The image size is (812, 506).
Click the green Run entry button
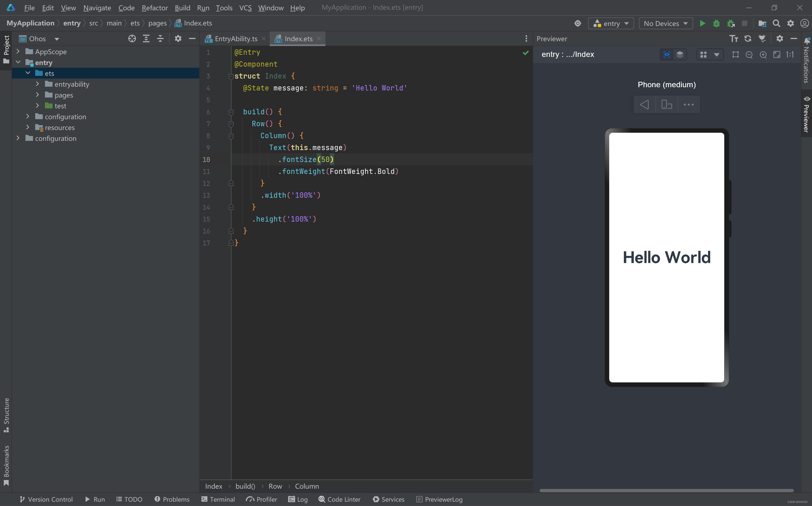702,23
